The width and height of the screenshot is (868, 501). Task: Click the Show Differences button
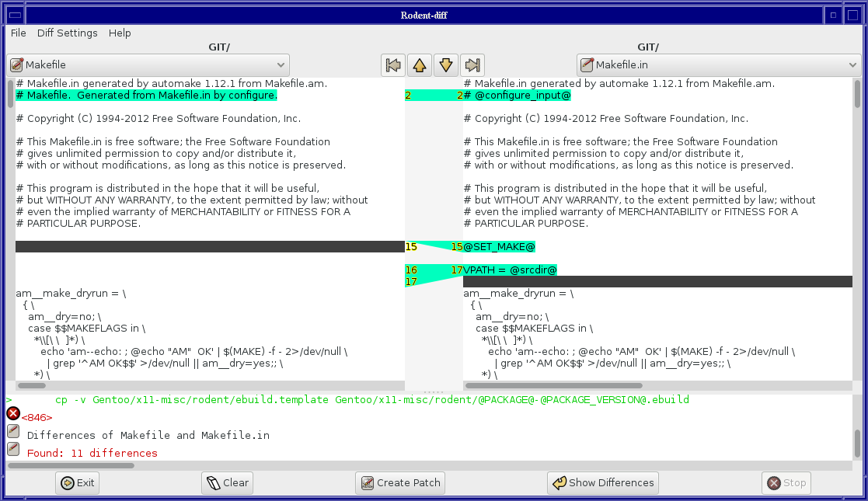click(602, 482)
